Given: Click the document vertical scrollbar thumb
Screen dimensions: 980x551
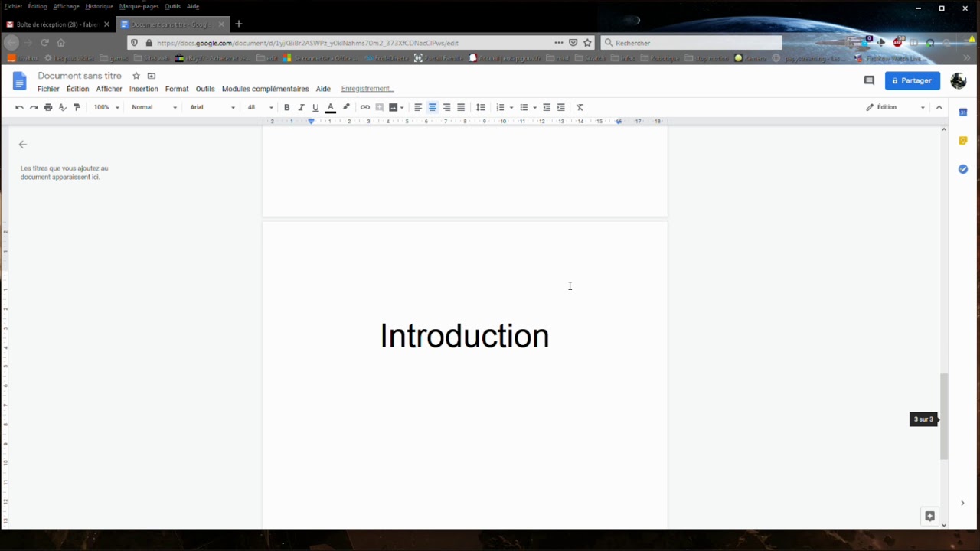Looking at the screenshot, I should tap(944, 416).
